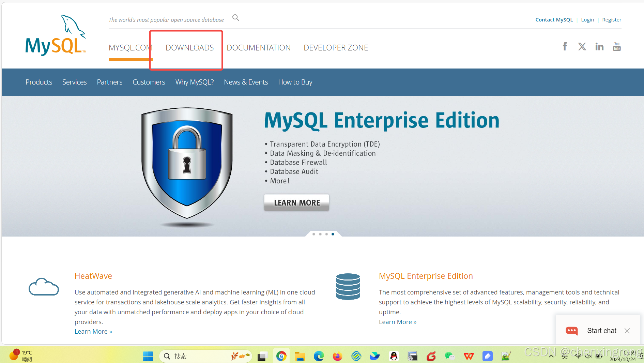This screenshot has width=644, height=363.
Task: Click the Contact MySQL link
Action: (554, 20)
